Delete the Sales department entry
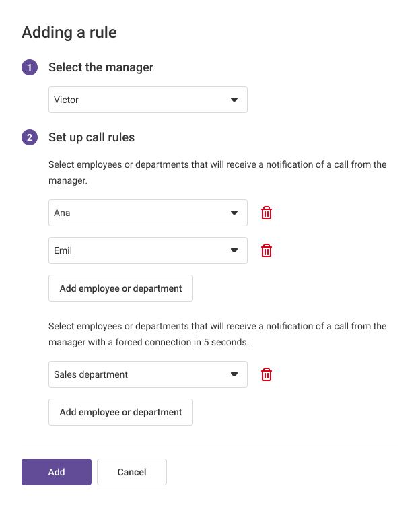The image size is (420, 507). (x=267, y=374)
